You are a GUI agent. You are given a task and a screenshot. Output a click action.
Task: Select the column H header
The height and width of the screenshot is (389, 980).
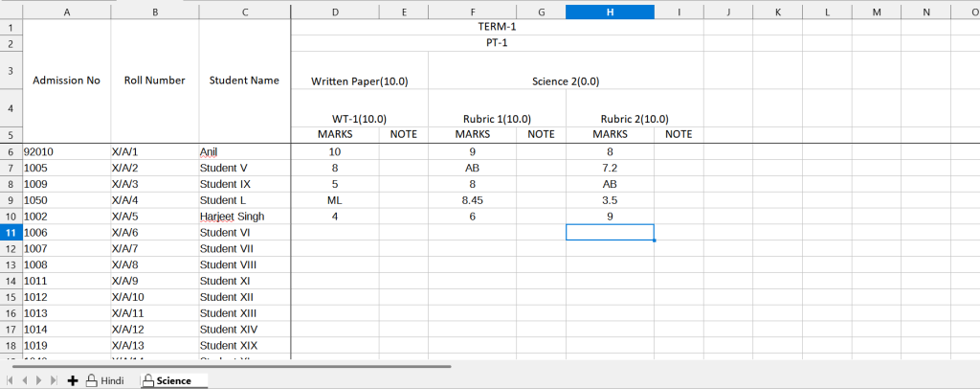[x=610, y=11]
